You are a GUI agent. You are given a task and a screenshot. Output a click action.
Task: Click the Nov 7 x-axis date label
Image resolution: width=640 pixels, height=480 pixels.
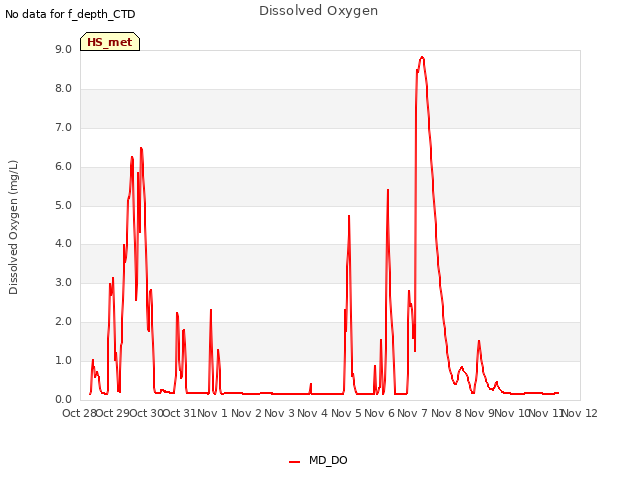(x=412, y=413)
